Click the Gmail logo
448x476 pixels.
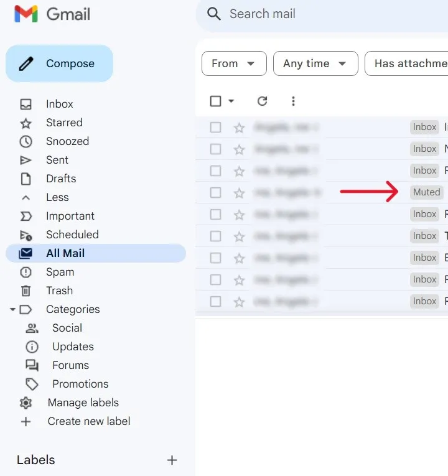(x=52, y=14)
